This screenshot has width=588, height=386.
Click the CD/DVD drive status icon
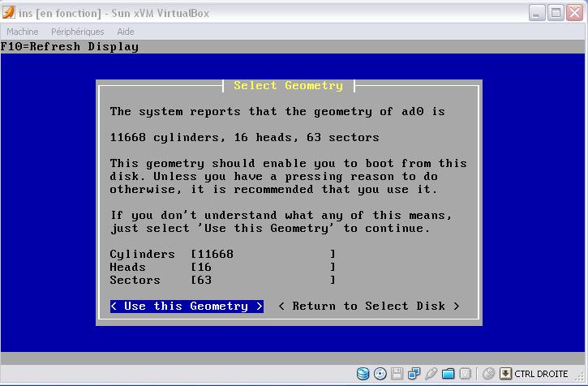(x=380, y=374)
